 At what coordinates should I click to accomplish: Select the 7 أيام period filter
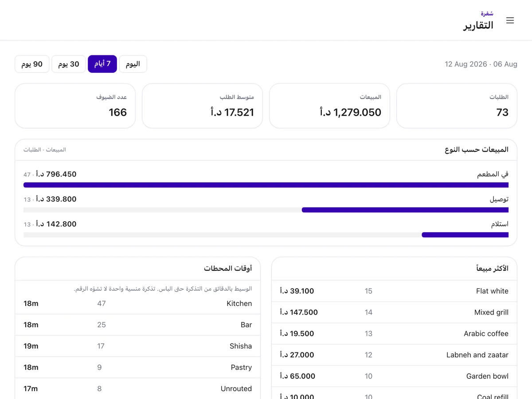point(102,64)
